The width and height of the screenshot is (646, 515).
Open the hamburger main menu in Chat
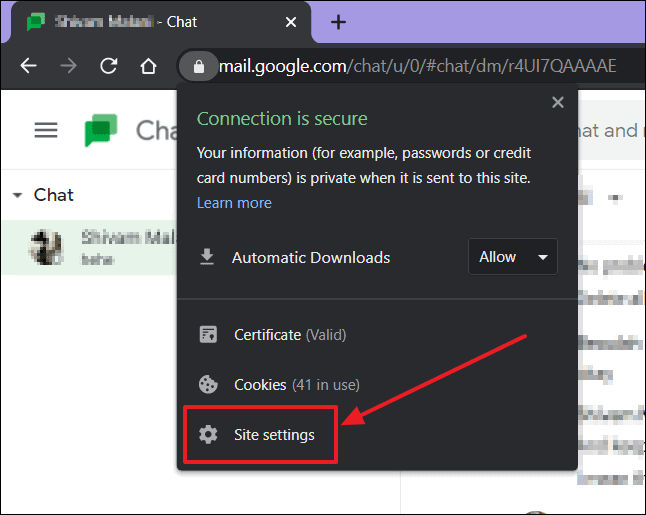(46, 130)
